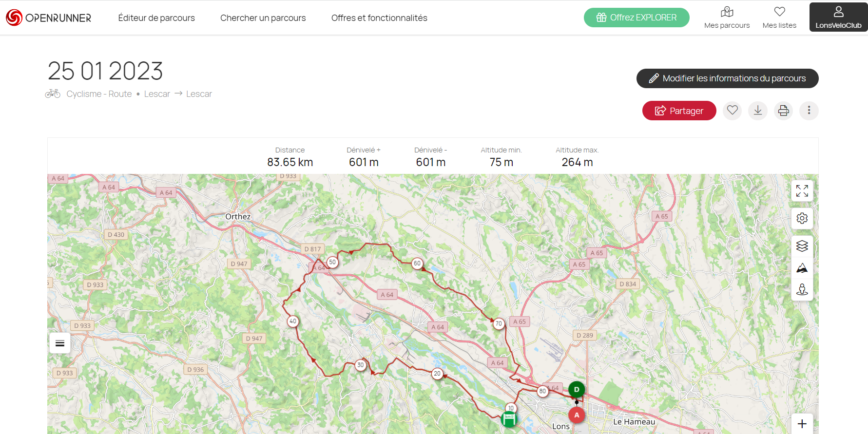Open Chercher un parcours menu
This screenshot has width=868, height=434.
coord(263,18)
